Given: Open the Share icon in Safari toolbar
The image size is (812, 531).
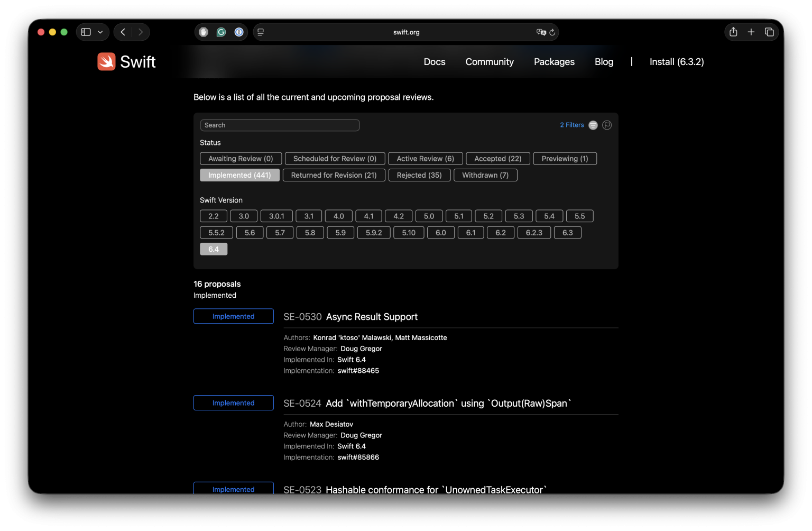Looking at the screenshot, I should (733, 32).
